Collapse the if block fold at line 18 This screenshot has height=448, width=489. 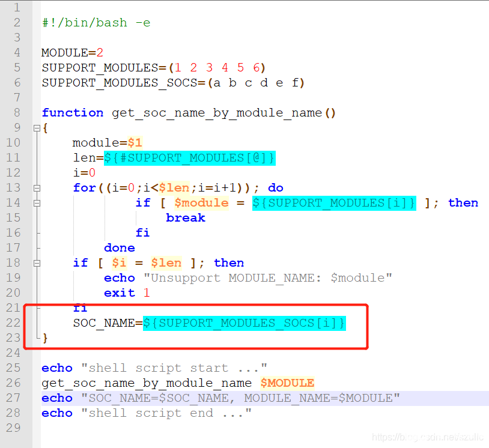(37, 264)
